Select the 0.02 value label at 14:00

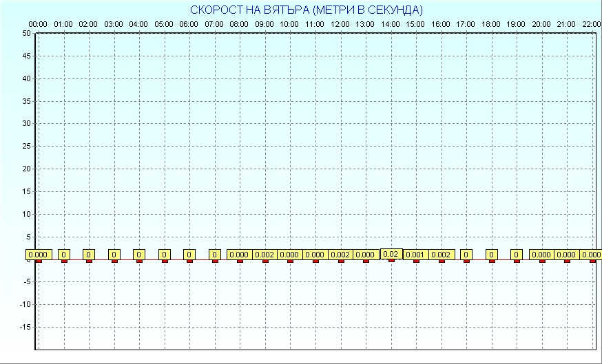click(x=391, y=254)
